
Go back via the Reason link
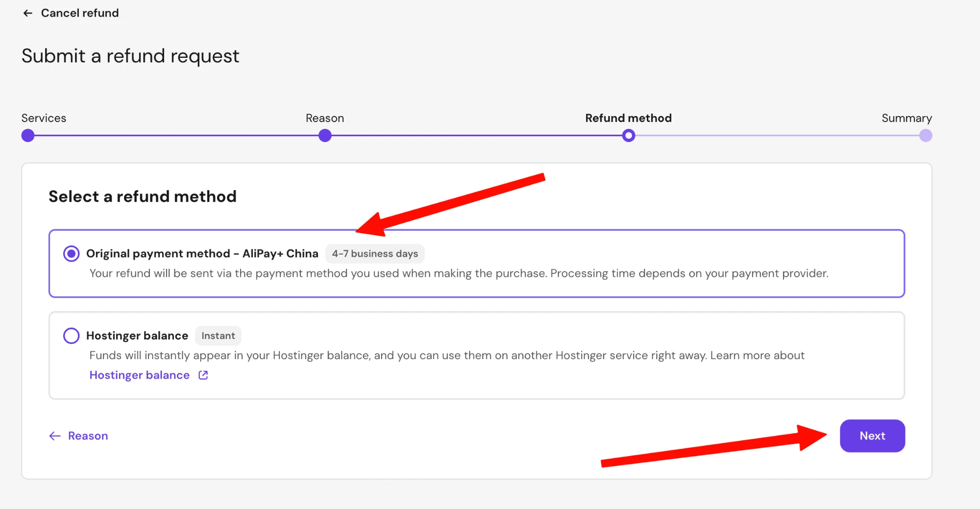point(88,436)
